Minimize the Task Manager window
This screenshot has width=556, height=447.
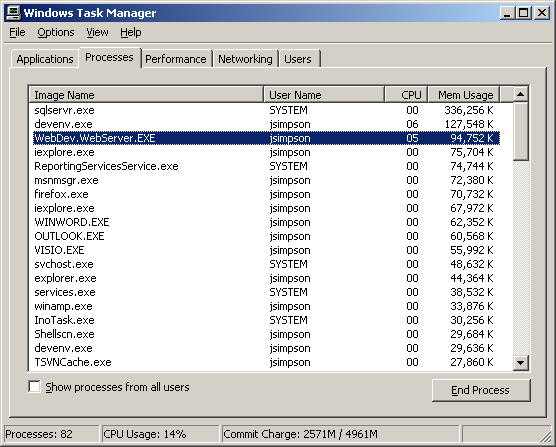pyautogui.click(x=507, y=13)
